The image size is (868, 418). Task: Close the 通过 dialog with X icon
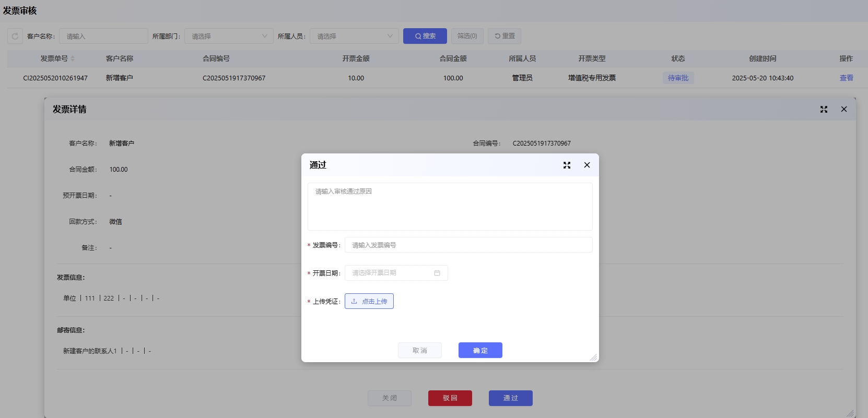click(x=587, y=165)
